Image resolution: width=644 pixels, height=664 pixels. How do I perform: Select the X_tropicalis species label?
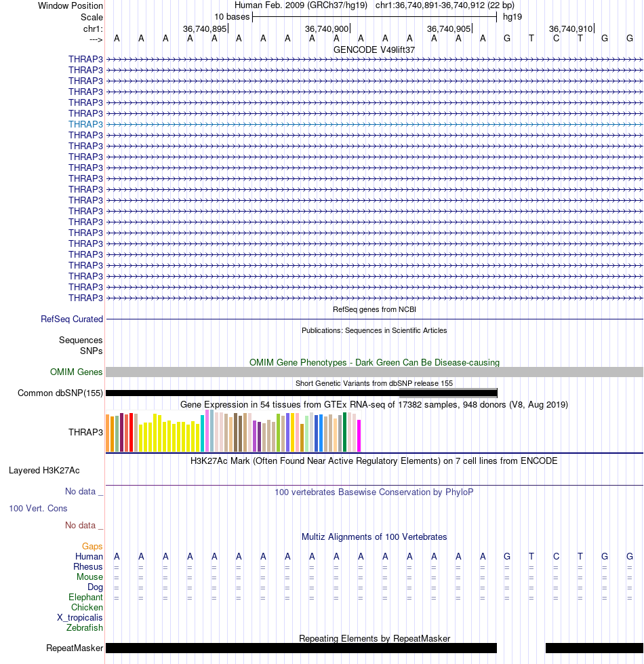[80, 617]
